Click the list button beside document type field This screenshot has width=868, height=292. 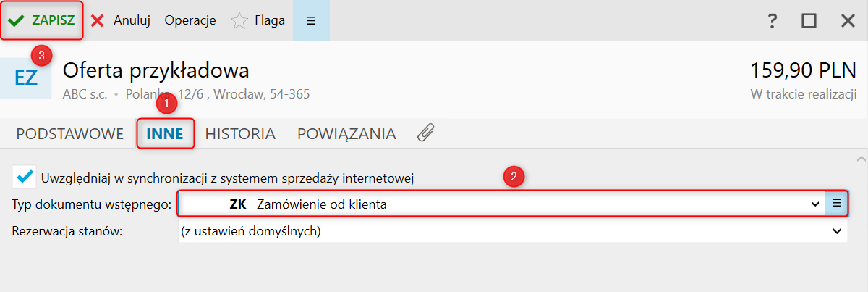pos(836,204)
